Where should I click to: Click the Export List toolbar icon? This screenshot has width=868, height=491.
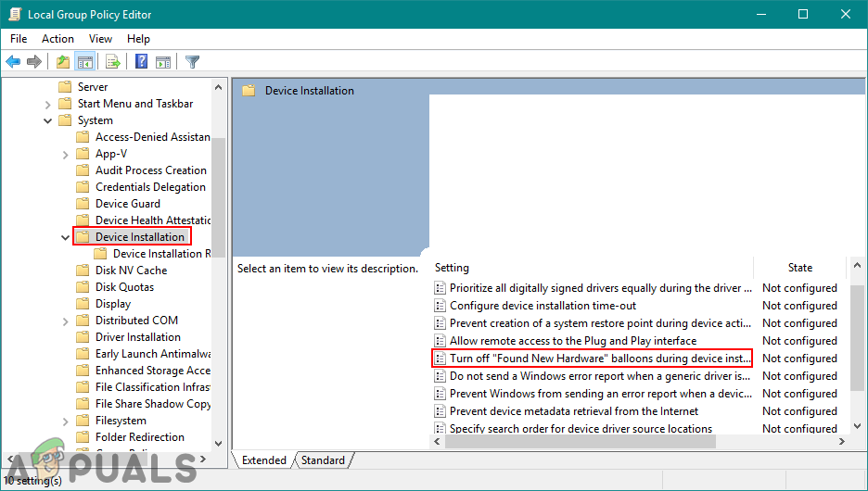pyautogui.click(x=113, y=61)
